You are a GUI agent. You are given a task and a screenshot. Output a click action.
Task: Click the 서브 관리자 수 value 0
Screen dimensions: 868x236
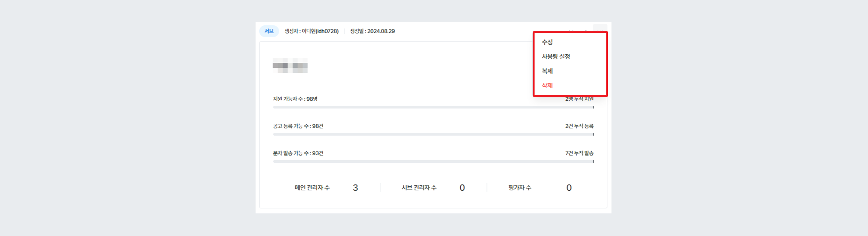[x=462, y=188]
